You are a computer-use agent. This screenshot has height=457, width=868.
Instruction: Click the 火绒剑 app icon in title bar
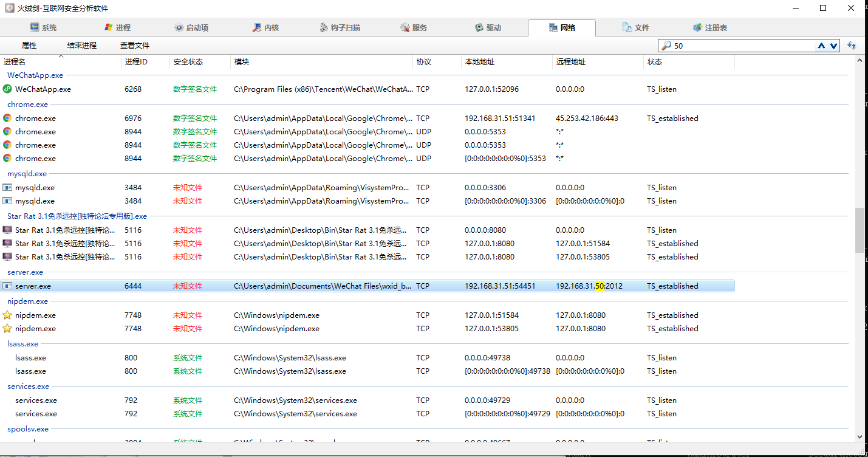click(x=9, y=8)
